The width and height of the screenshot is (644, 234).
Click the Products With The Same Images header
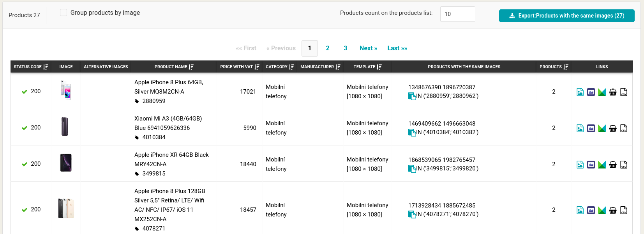pyautogui.click(x=464, y=67)
